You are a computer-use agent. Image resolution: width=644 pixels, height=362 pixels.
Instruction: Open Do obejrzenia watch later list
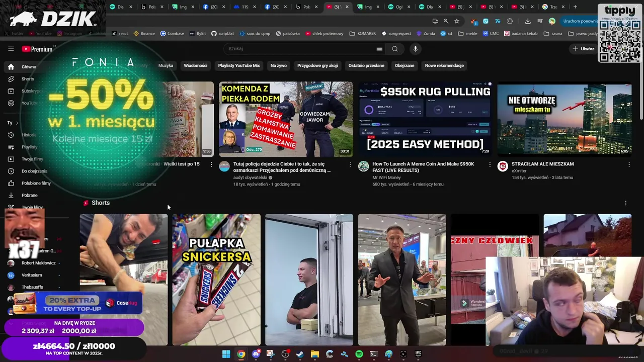point(34,171)
